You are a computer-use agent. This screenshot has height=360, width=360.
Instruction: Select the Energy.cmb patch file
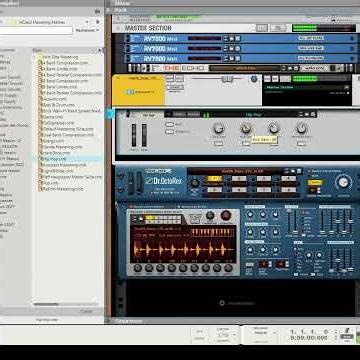(52, 141)
